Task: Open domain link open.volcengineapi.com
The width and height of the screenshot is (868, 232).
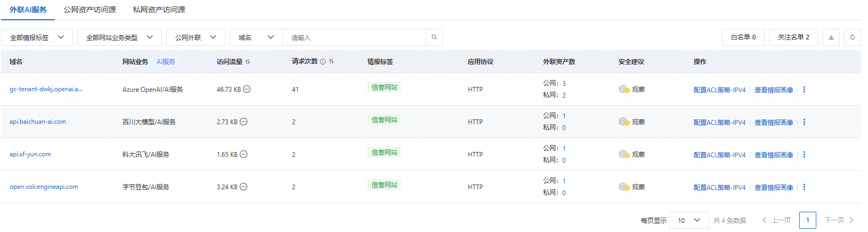Action: (44, 187)
